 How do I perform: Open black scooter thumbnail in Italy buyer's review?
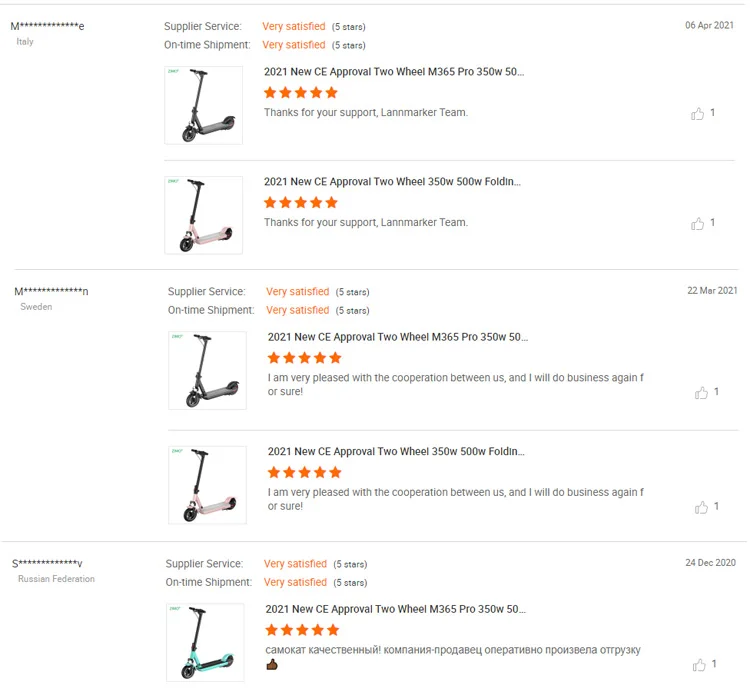pyautogui.click(x=204, y=105)
